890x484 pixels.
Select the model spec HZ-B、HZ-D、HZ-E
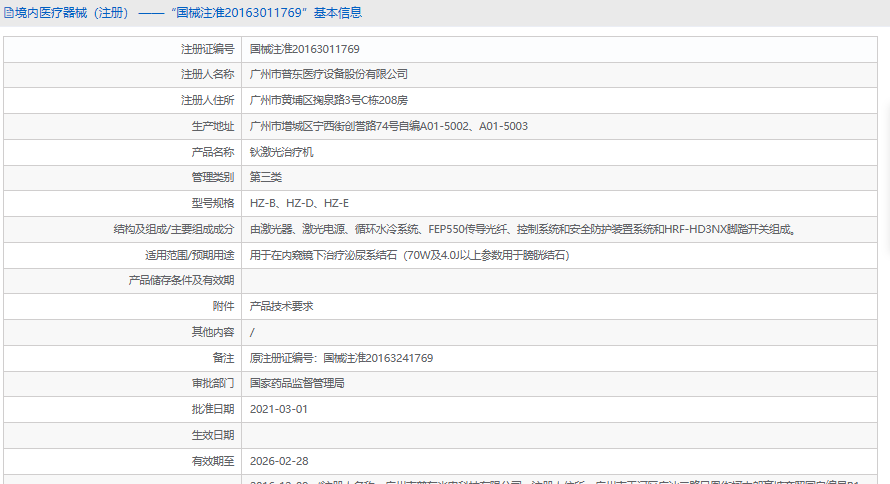(299, 203)
